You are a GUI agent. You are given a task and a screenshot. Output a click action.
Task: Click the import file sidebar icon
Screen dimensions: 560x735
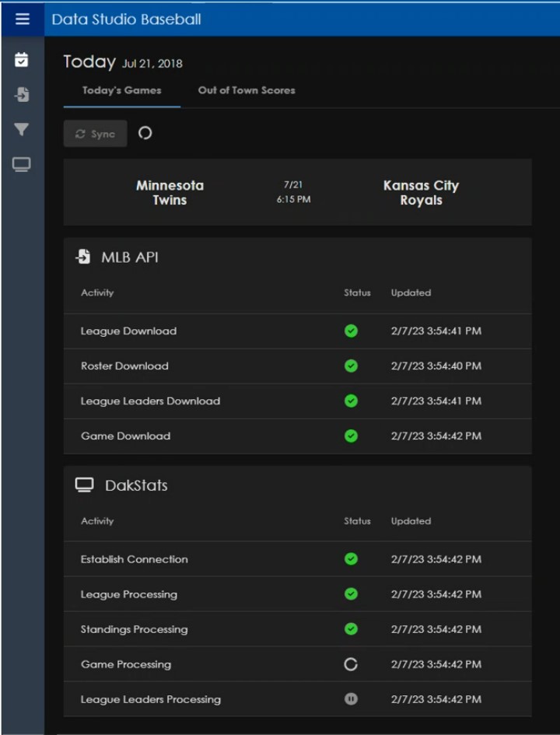(22, 95)
